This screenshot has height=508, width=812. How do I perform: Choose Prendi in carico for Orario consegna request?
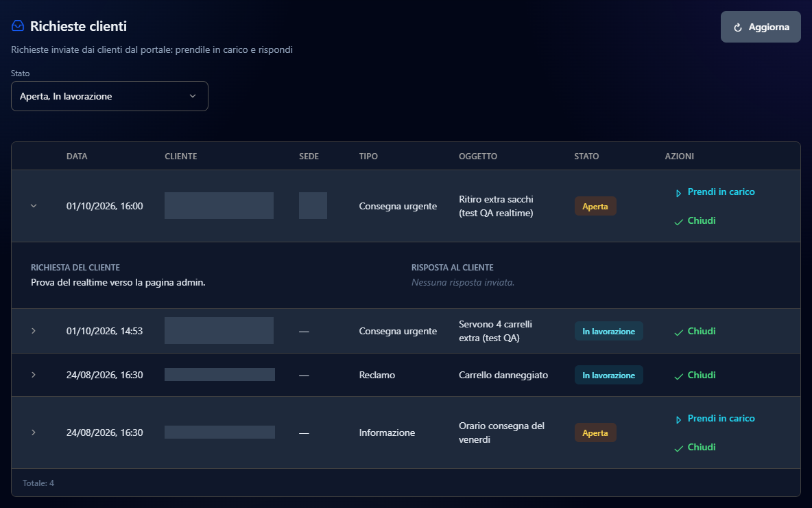tap(715, 418)
